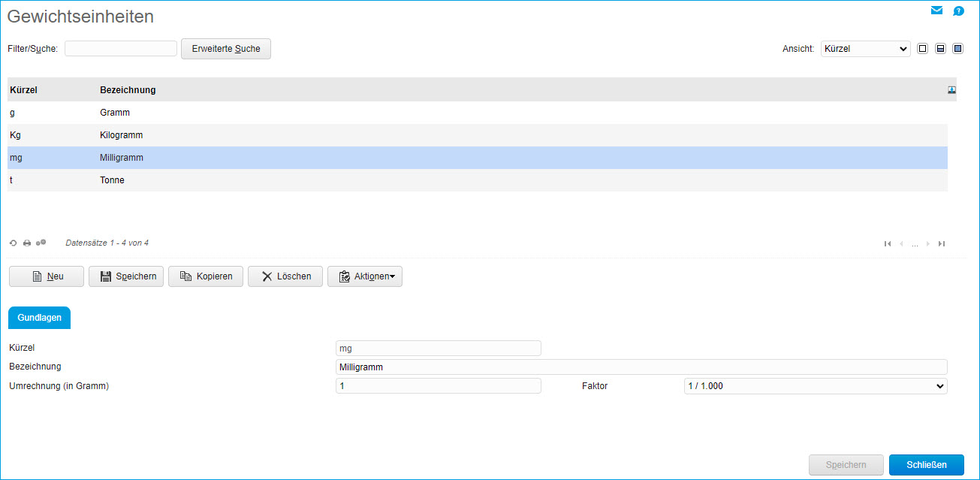Switch to list-only view layout icon
The height and width of the screenshot is (480, 980).
tap(923, 49)
